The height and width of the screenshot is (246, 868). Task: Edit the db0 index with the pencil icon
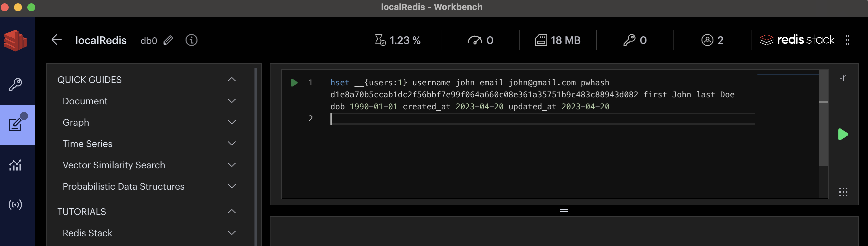[x=168, y=40]
